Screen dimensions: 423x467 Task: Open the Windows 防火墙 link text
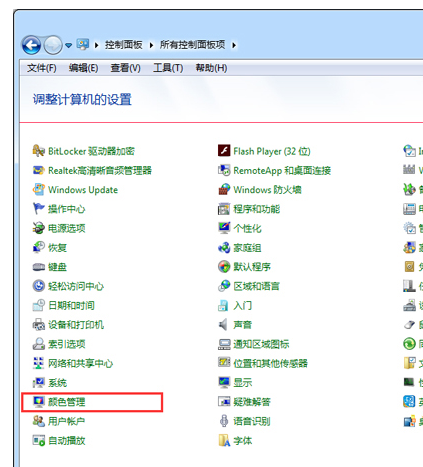(x=267, y=190)
